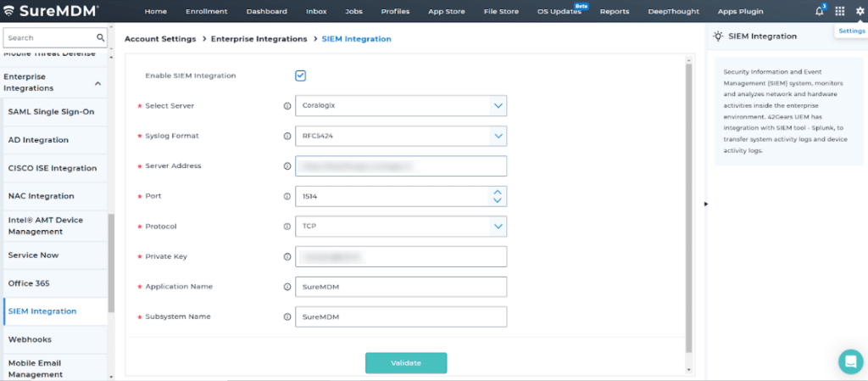Click info icon next to Select Server
The height and width of the screenshot is (381, 868).
[x=287, y=106]
